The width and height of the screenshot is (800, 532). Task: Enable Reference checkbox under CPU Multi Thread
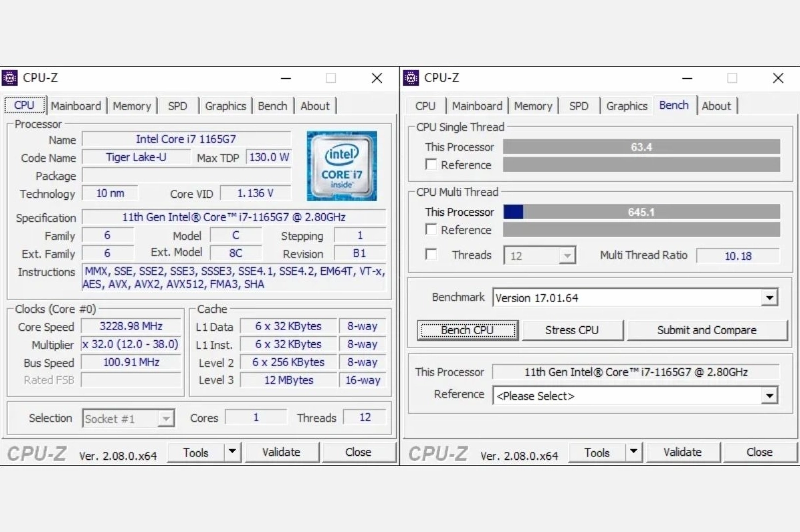(x=431, y=229)
